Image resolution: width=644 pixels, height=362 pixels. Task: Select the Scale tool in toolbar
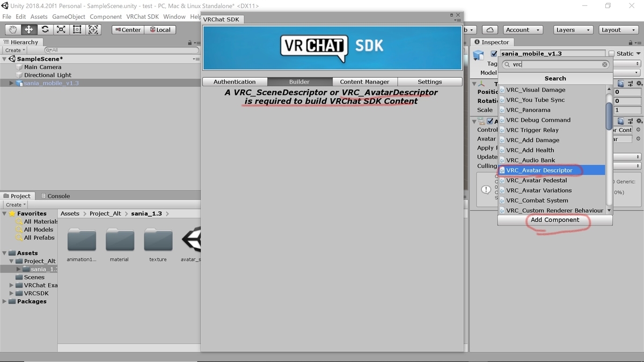61,29
